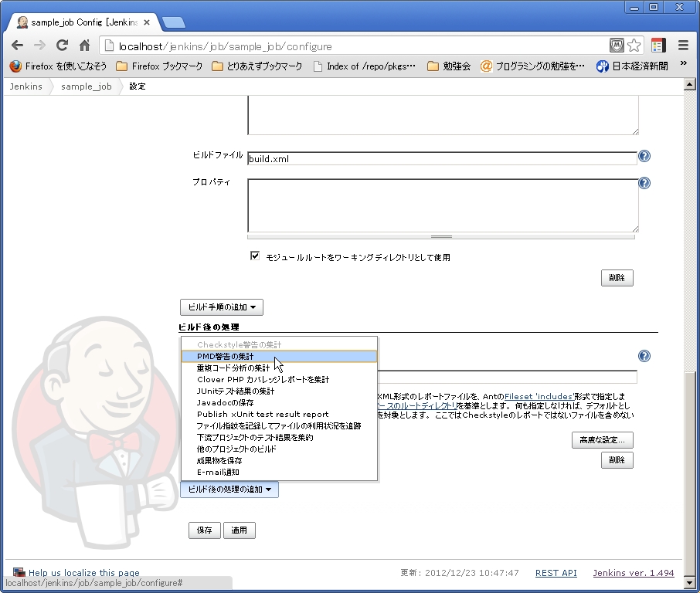Open help for the properties field

point(644,183)
